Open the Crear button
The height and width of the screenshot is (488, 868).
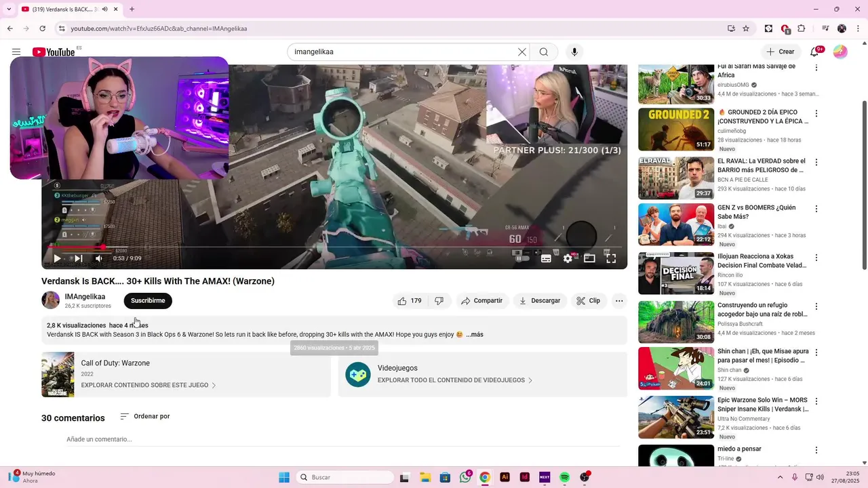[780, 52]
